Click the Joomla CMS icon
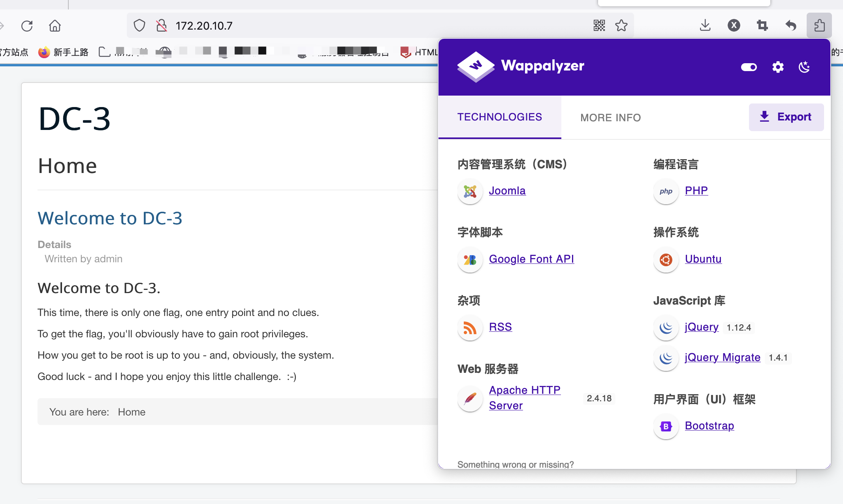This screenshot has width=843, height=504. 470,192
